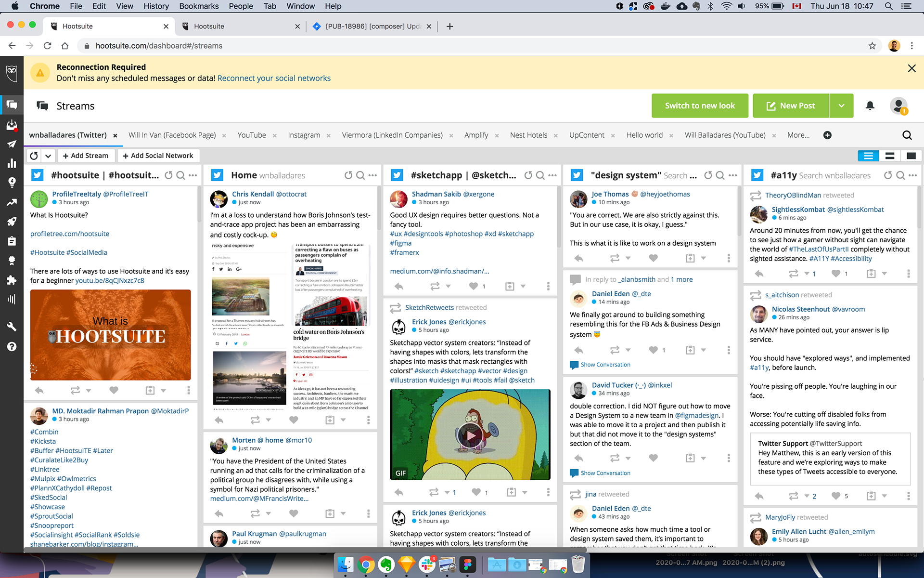The width and height of the screenshot is (924, 578).
Task: Expand save dropdown on SightlessKombat tweet
Action: point(884,274)
